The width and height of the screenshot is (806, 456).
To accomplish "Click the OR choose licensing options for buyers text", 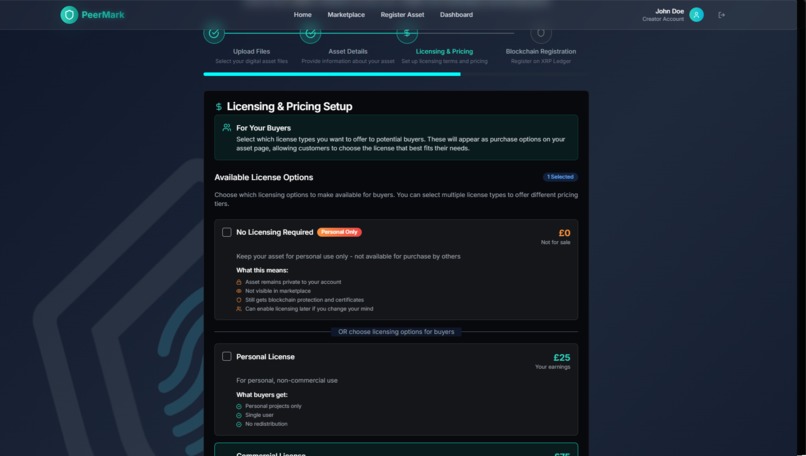I will tap(396, 332).
